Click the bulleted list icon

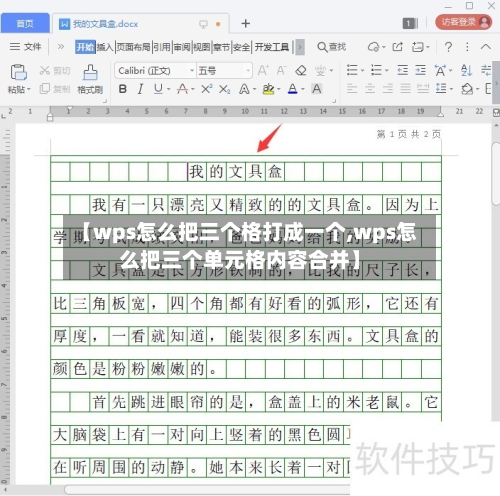click(352, 70)
